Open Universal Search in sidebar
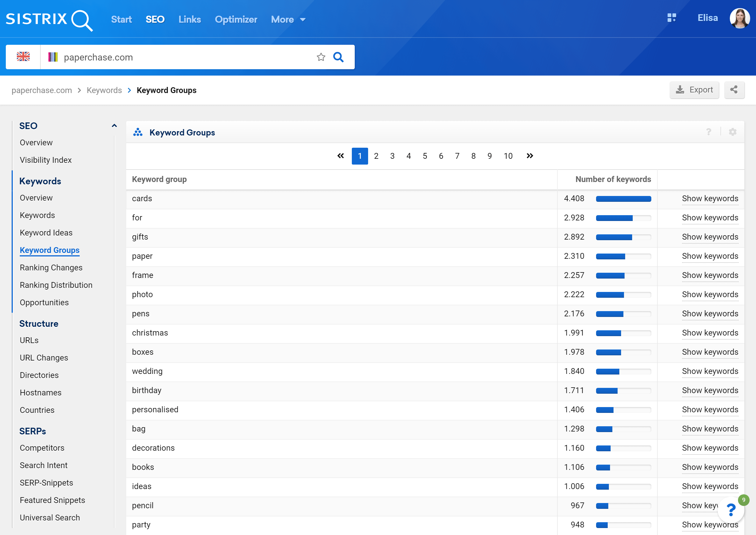The width and height of the screenshot is (756, 535). point(50,518)
